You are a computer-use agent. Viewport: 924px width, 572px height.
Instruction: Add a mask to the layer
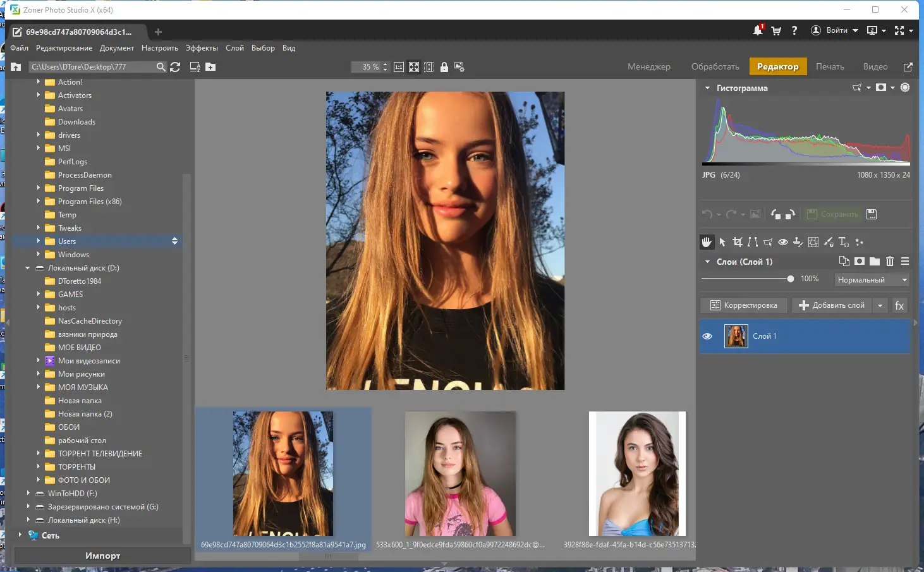[x=860, y=261]
